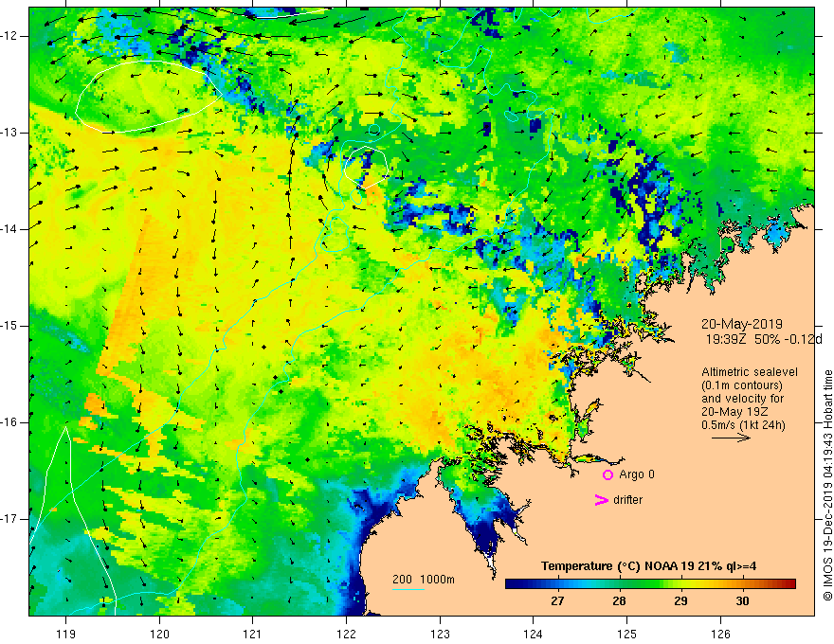Click the cyan depth contour legend line
This screenshot has height=644, width=834.
tap(408, 589)
